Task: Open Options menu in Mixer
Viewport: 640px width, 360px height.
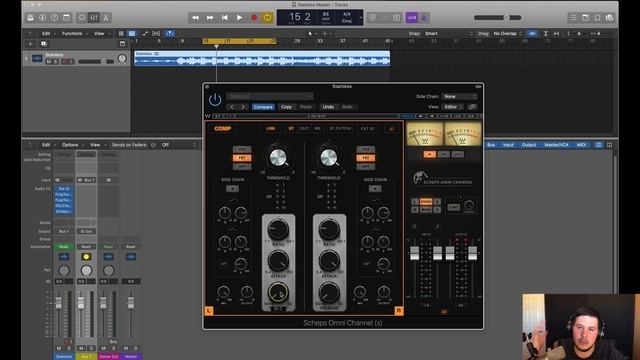Action: pyautogui.click(x=70, y=145)
